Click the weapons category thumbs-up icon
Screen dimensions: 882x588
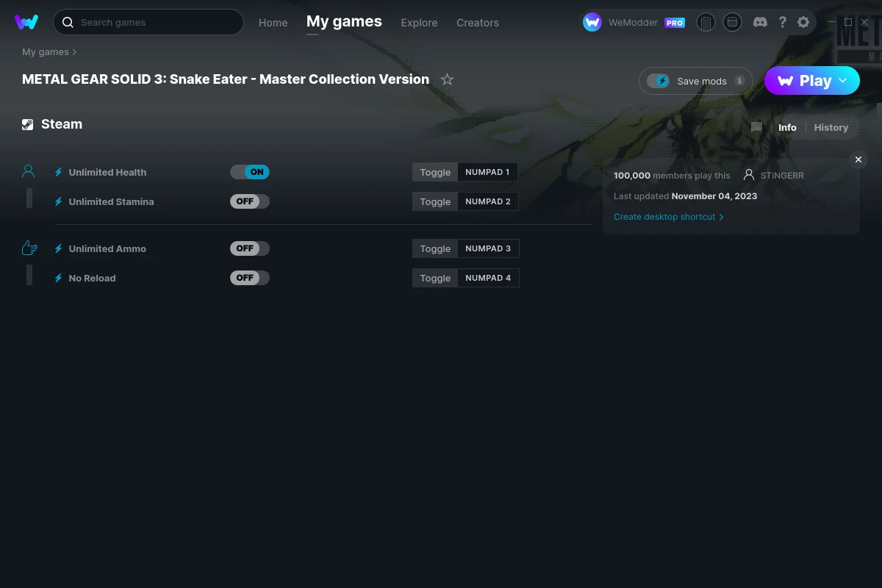(x=29, y=248)
